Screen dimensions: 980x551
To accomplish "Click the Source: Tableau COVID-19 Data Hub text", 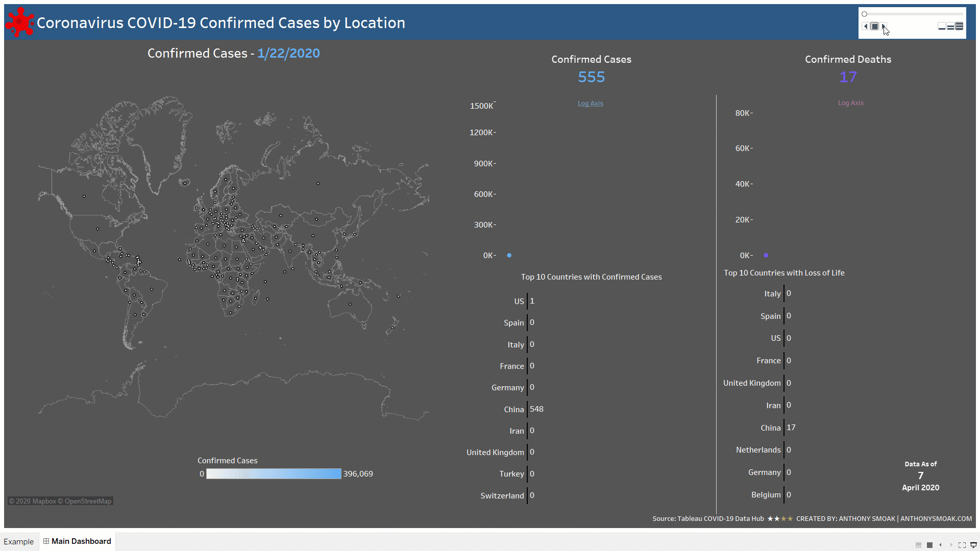I will pos(706,518).
